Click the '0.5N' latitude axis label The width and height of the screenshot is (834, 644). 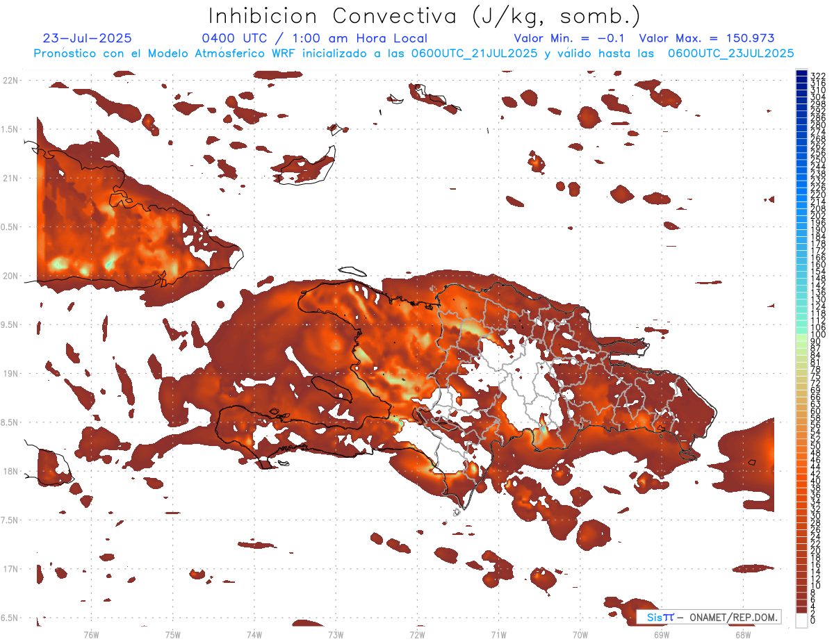(10, 227)
